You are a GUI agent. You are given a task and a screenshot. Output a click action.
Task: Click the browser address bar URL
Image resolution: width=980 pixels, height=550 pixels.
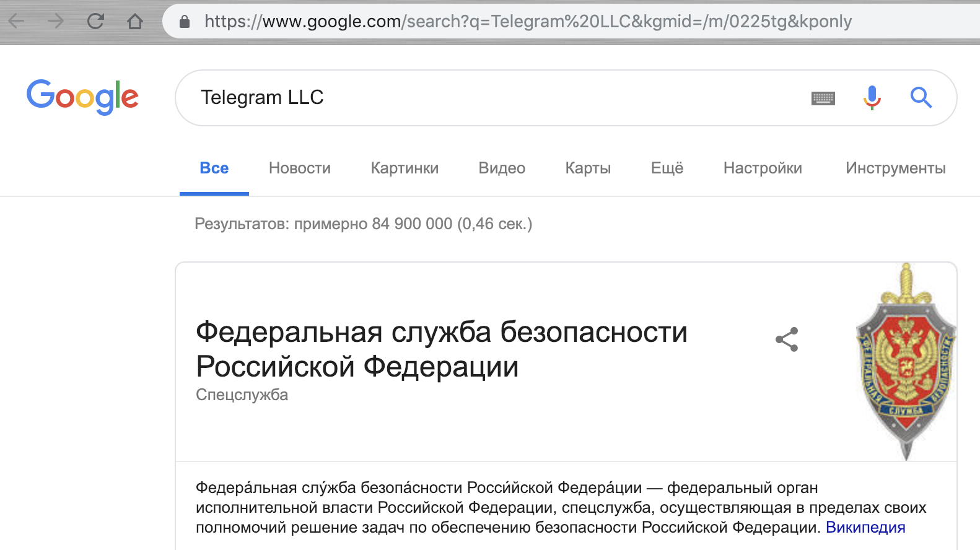click(528, 22)
